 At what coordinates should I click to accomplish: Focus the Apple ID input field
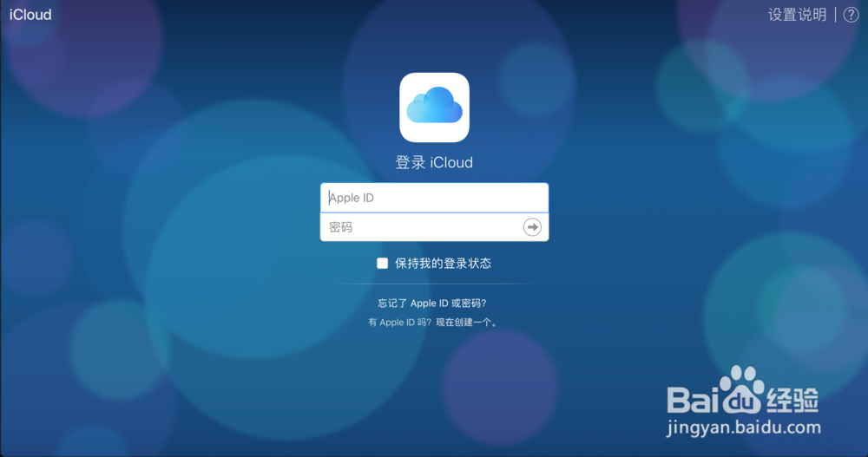[434, 198]
